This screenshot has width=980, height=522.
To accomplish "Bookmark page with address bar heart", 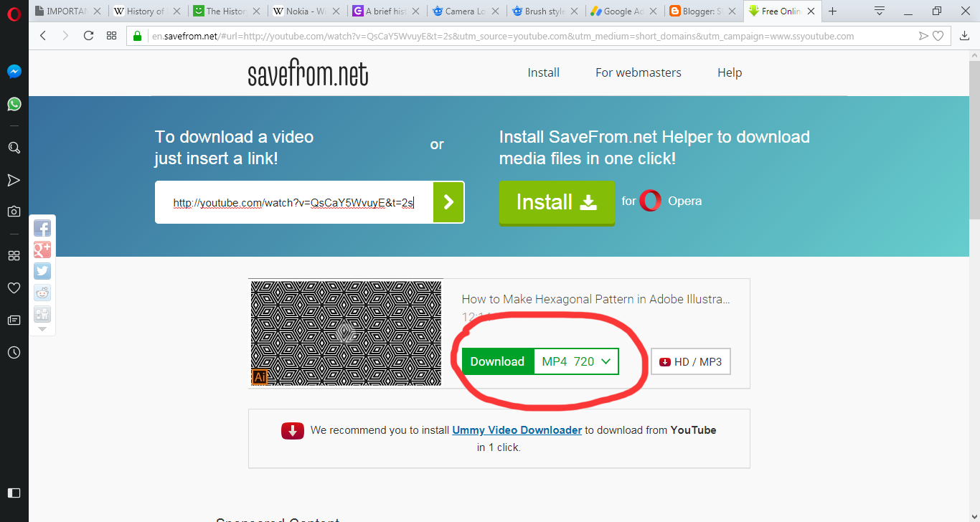I will click(938, 36).
